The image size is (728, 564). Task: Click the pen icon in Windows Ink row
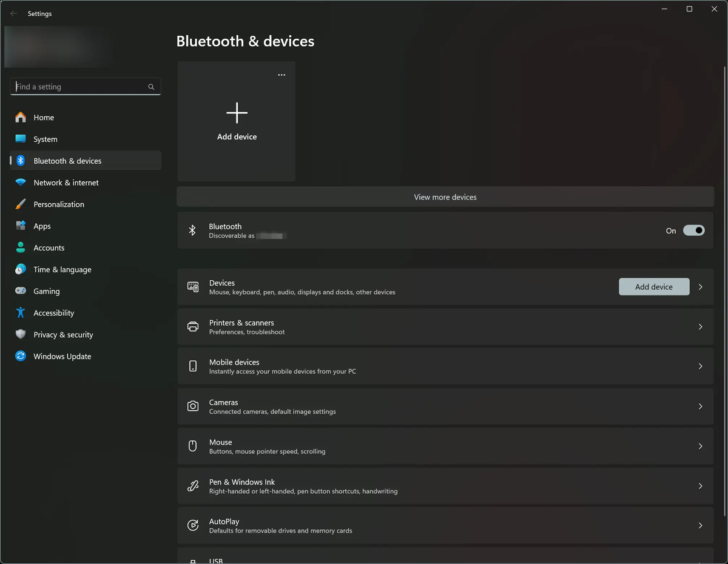click(193, 486)
